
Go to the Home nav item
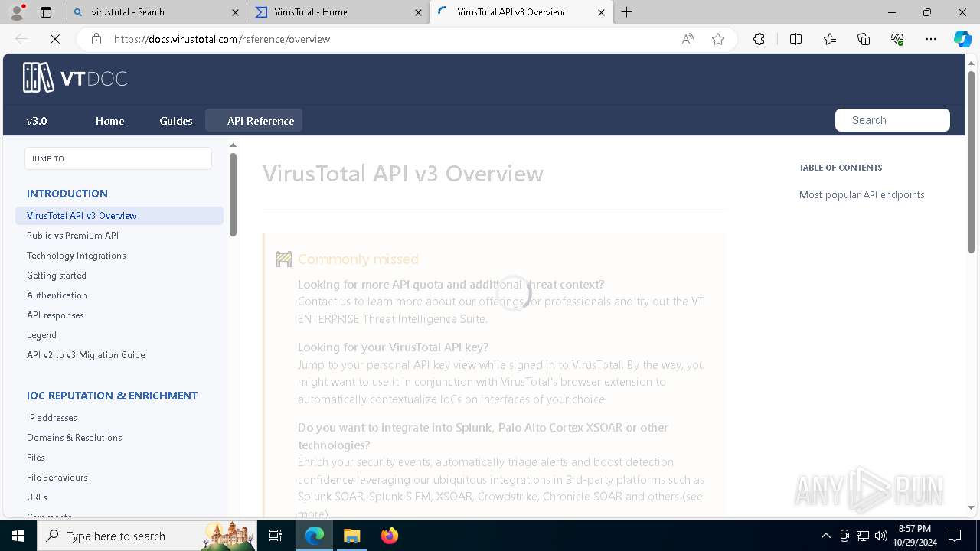pyautogui.click(x=109, y=121)
